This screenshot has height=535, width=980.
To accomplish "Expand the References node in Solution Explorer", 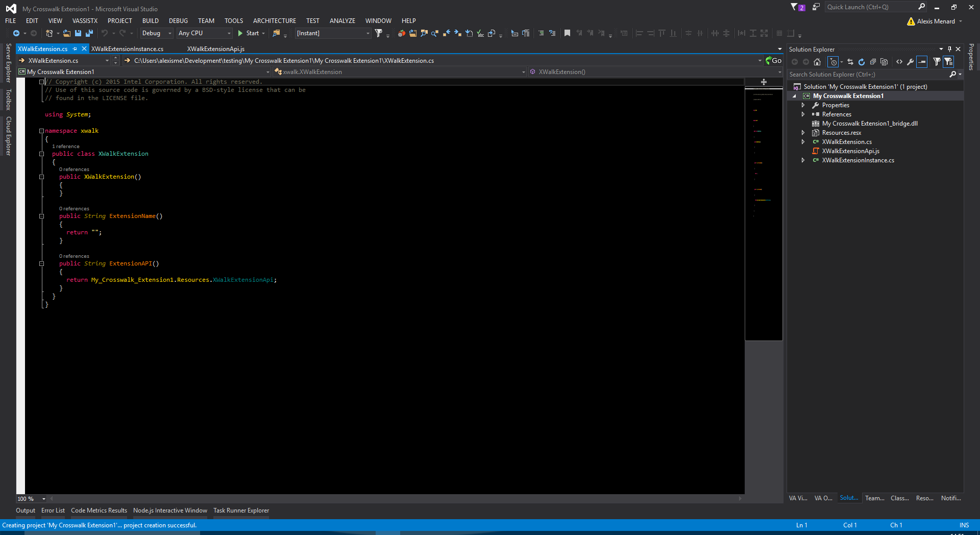I will click(803, 114).
